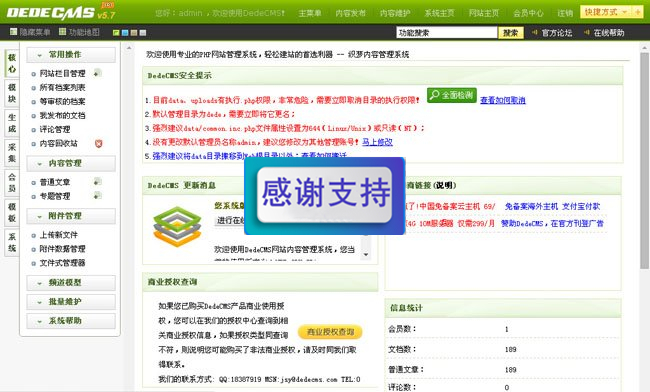The height and width of the screenshot is (392, 650).
Task: Open 我发布的文档 in left menu
Action: point(62,115)
